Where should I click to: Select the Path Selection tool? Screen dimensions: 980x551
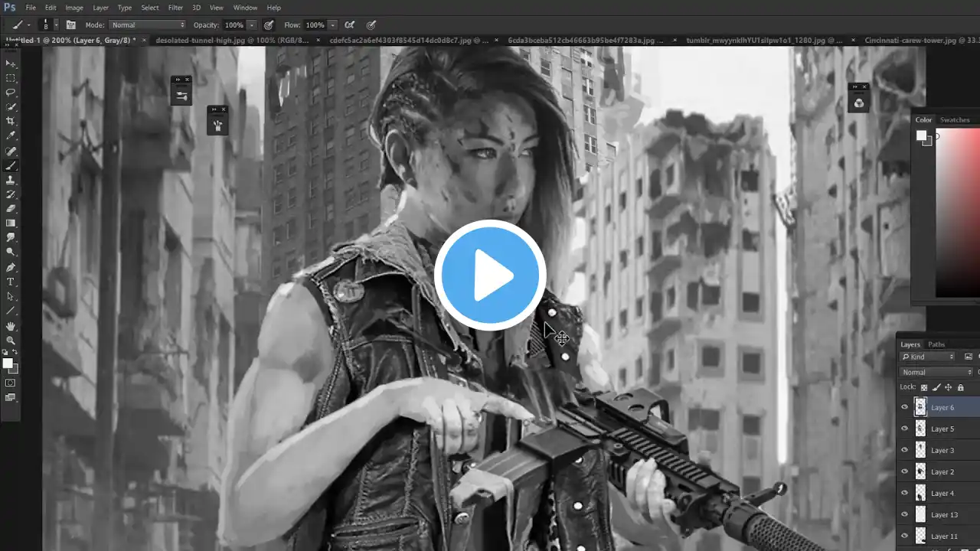11,297
